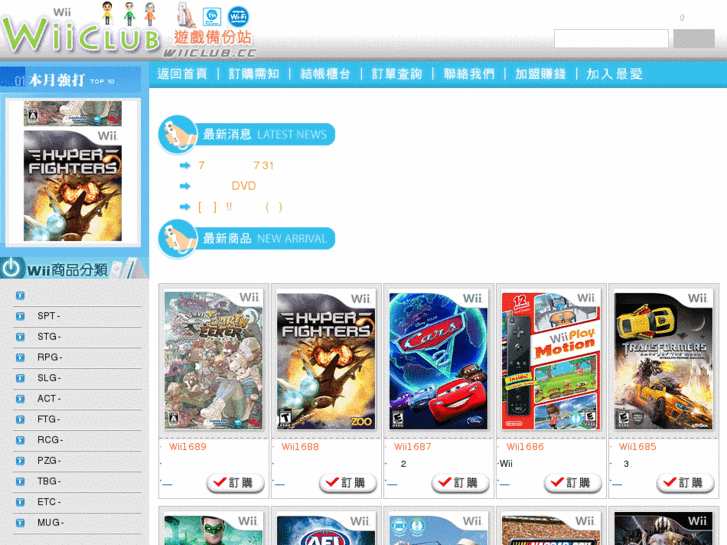Image resolution: width=727 pixels, height=545 pixels.
Task: Order item Wii1685 with the 訂購 button
Action: [x=685, y=483]
